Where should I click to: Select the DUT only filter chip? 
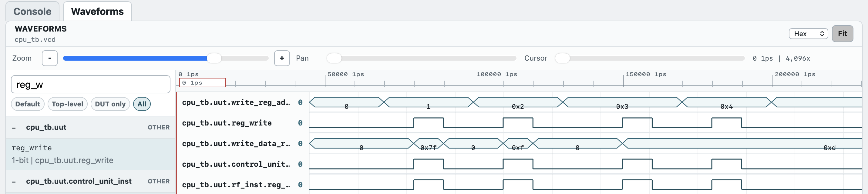click(x=110, y=104)
